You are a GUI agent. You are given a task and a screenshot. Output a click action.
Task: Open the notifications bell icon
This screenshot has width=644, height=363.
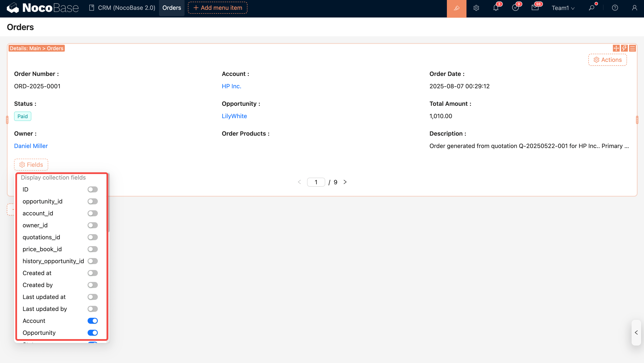pyautogui.click(x=495, y=8)
